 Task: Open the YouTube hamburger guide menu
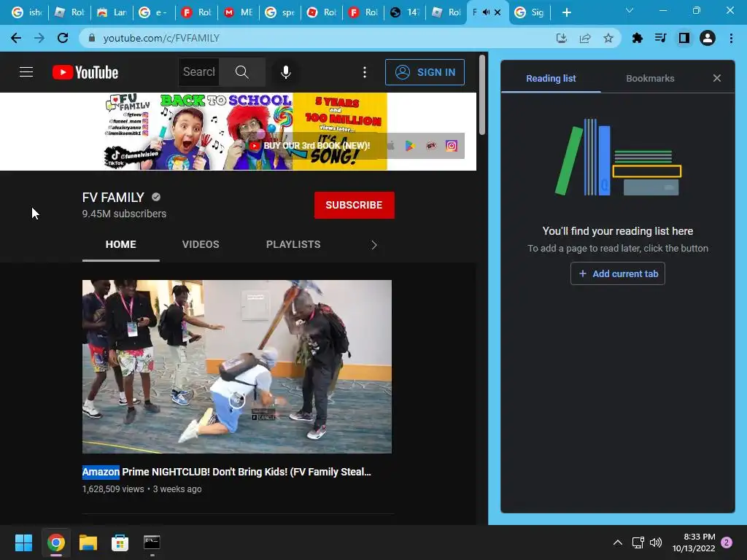point(26,72)
